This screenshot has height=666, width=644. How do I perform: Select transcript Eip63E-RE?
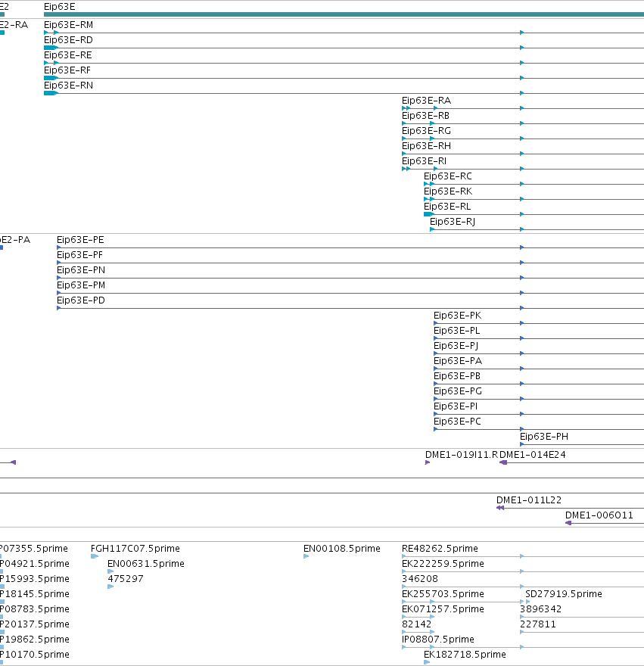(x=68, y=55)
